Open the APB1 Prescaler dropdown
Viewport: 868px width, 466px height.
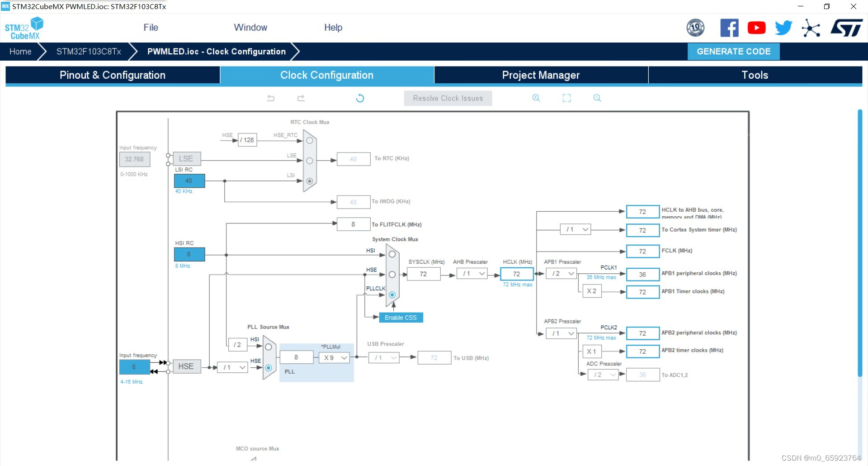click(x=561, y=274)
